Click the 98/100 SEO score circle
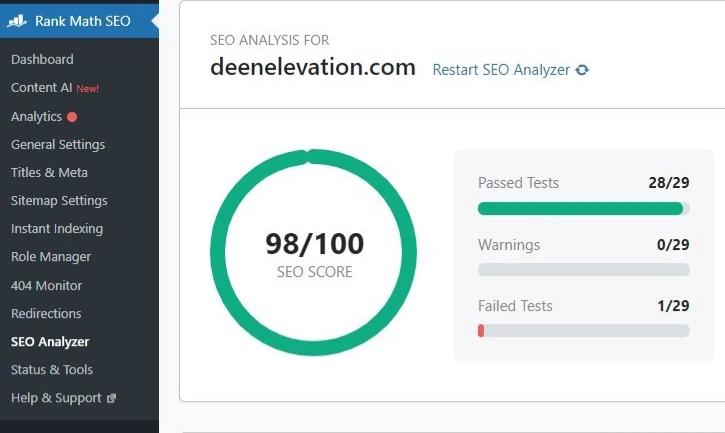The image size is (725, 433). coord(313,253)
